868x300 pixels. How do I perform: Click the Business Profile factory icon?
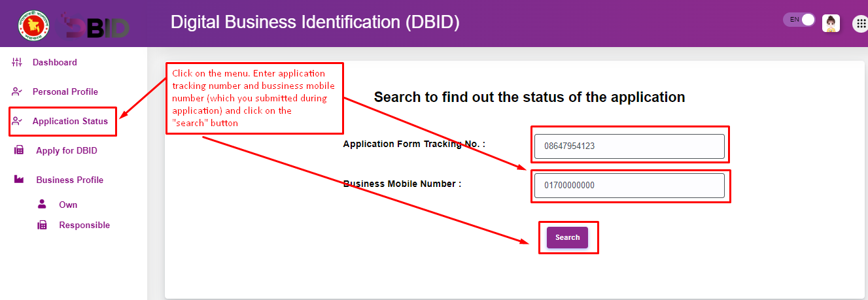point(19,180)
